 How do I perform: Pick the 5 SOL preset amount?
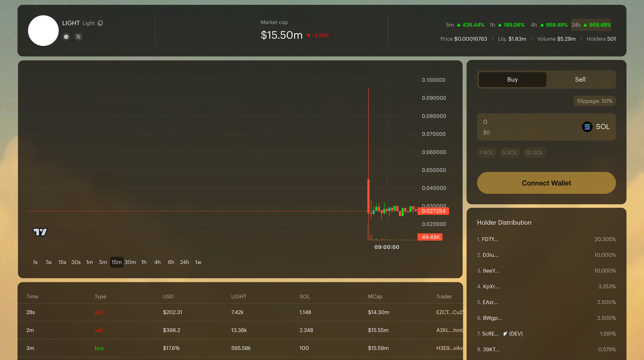pos(509,152)
